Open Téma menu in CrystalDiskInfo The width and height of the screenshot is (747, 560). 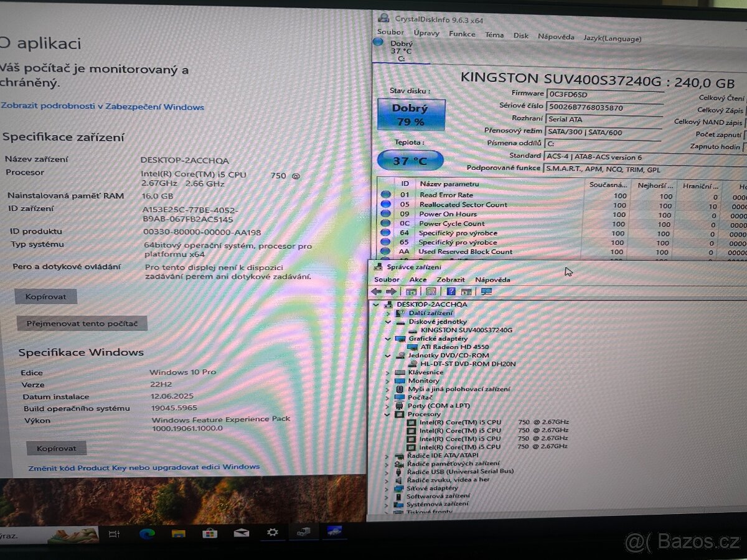pyautogui.click(x=494, y=35)
